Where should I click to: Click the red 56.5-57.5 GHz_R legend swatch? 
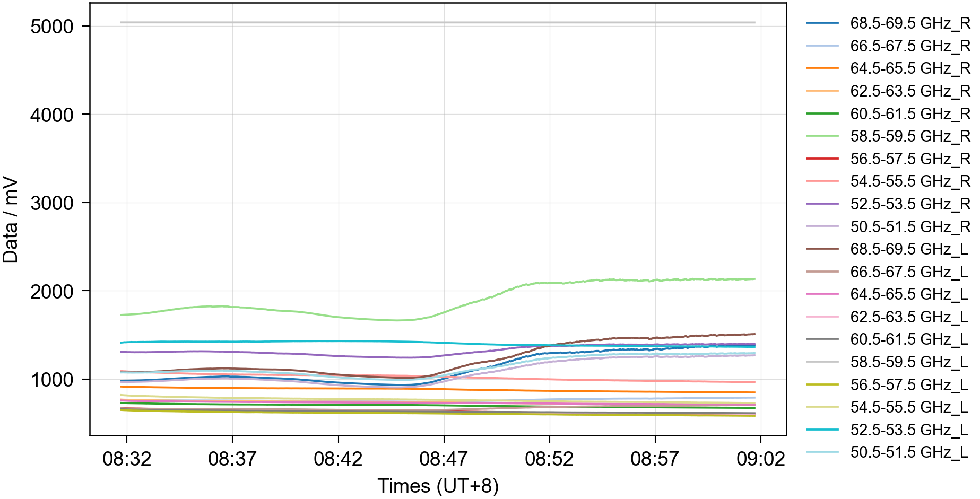[x=822, y=159]
